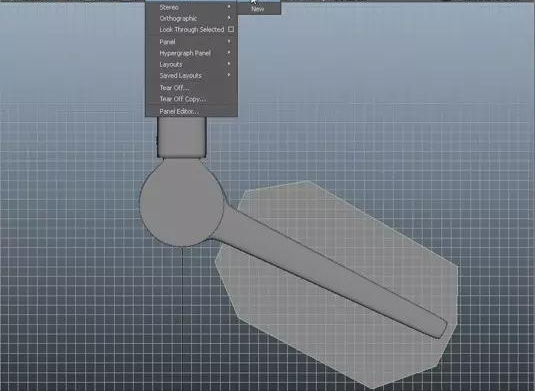Viewport: 535px width, 391px height.
Task: Expand the Panel submenu
Action: tap(191, 42)
